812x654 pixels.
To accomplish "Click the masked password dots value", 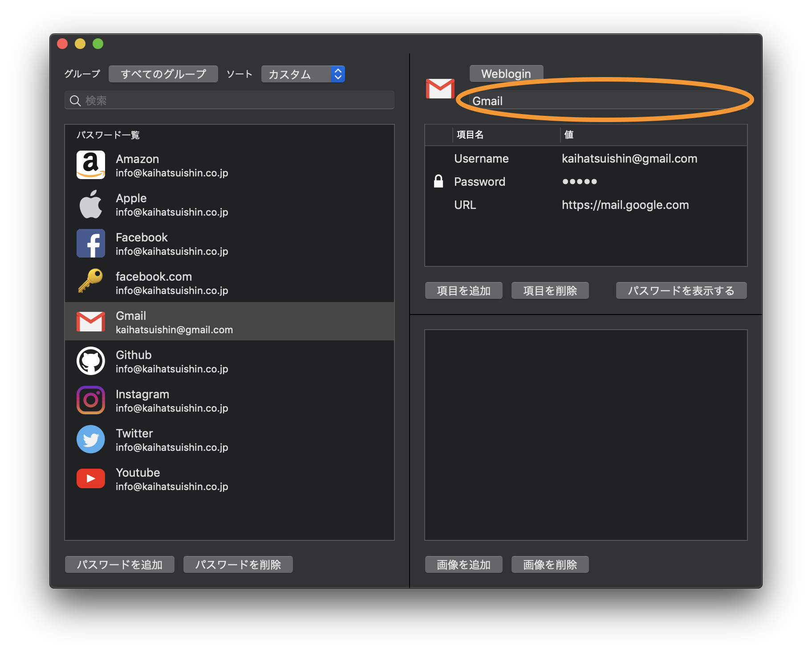I will pyautogui.click(x=579, y=181).
